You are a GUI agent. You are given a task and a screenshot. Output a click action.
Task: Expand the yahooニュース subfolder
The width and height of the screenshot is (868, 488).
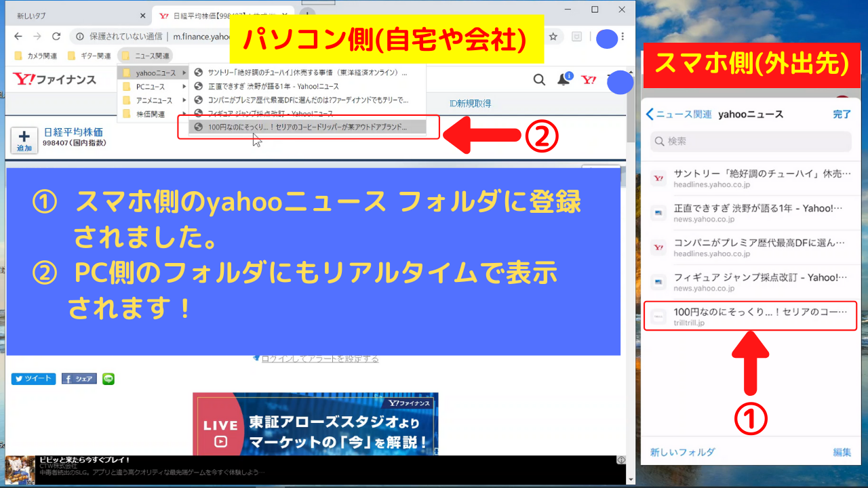(153, 73)
